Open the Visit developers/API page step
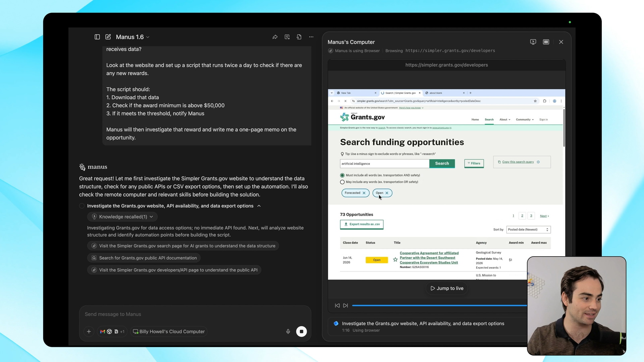Viewport: 644px width, 362px height. [x=174, y=270]
